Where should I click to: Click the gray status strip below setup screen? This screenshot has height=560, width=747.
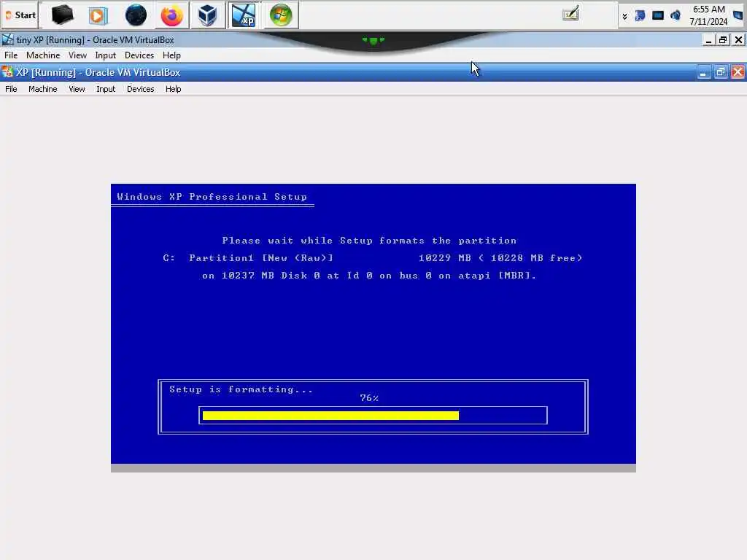373,468
